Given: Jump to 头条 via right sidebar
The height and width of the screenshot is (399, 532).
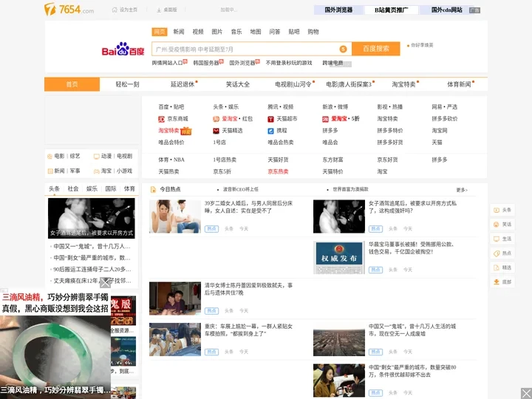Looking at the screenshot, I should [502, 210].
